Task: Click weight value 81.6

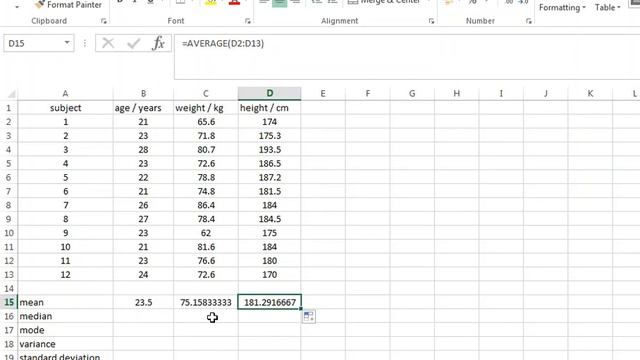Action: click(206, 247)
